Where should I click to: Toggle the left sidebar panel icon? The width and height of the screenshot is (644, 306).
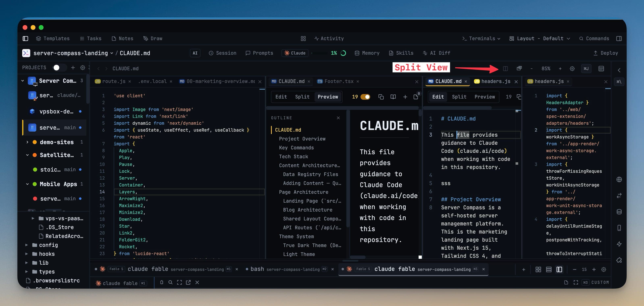[25, 39]
